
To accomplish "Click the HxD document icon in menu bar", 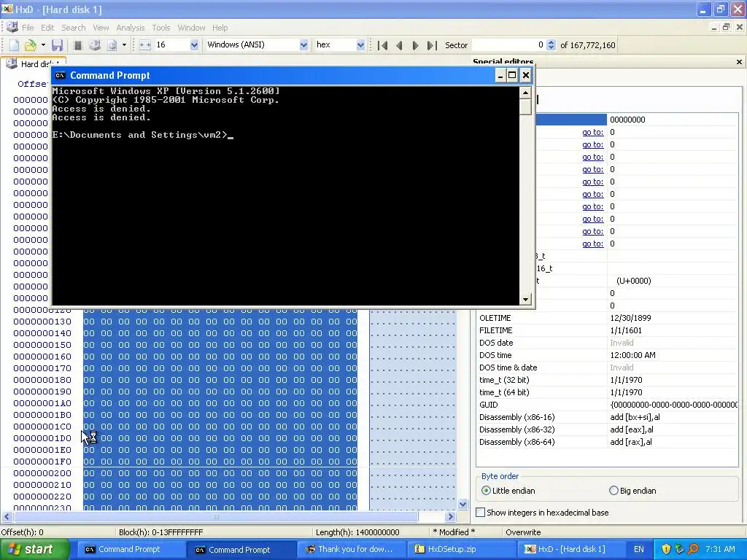I will [x=12, y=27].
